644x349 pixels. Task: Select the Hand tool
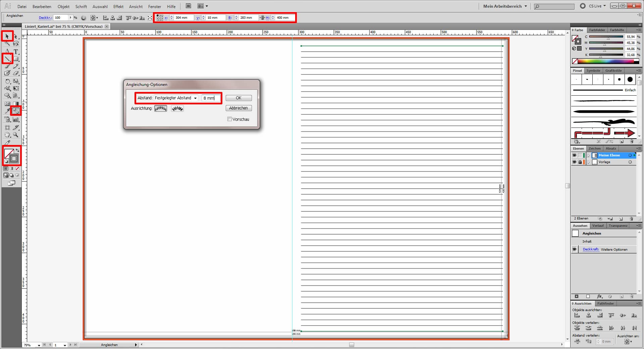coord(7,135)
